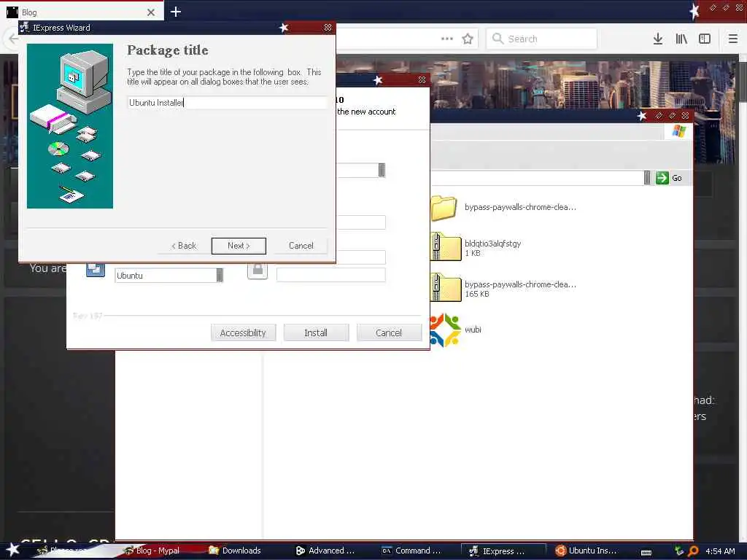Click the browser Search box
This screenshot has height=560, width=747.
(x=542, y=39)
